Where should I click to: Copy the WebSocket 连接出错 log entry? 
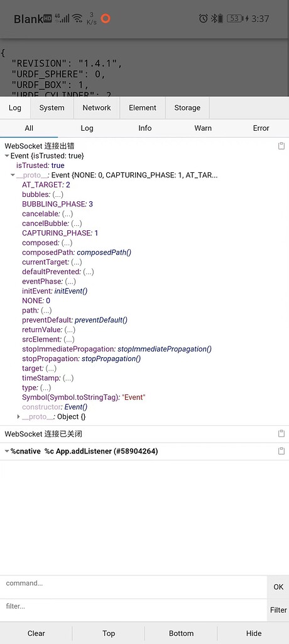pos(281,146)
